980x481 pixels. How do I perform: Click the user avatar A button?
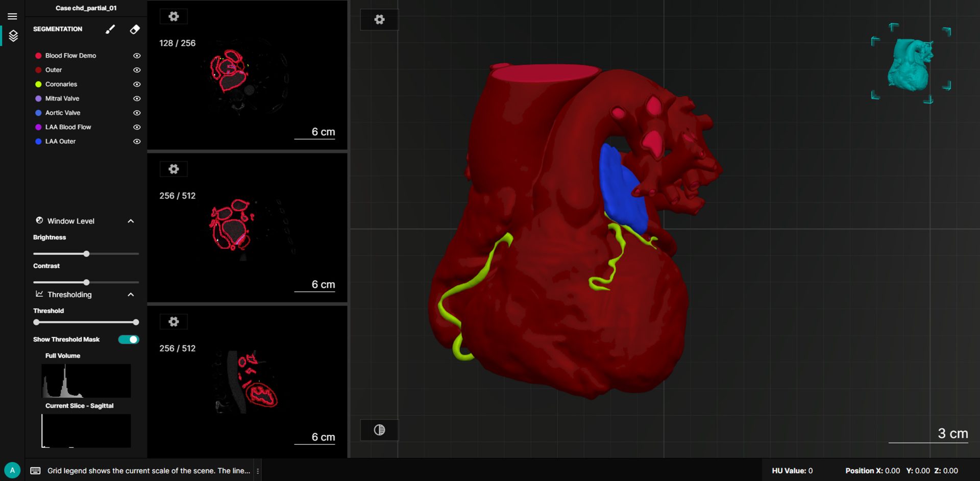click(12, 470)
